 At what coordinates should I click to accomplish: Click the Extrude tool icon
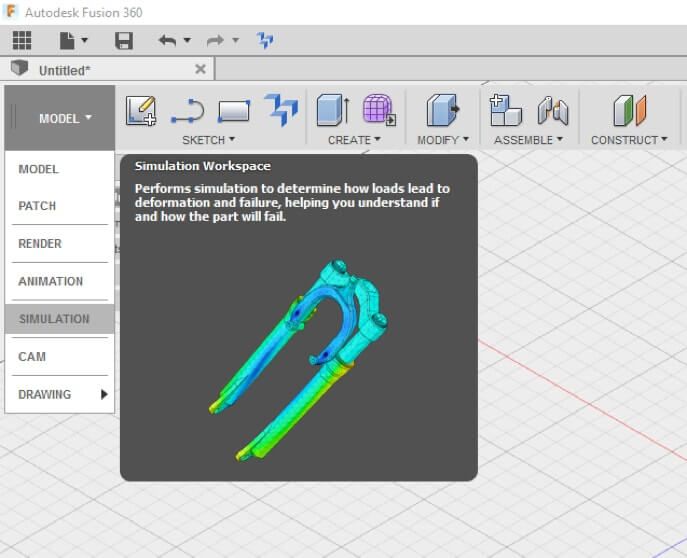click(x=332, y=110)
